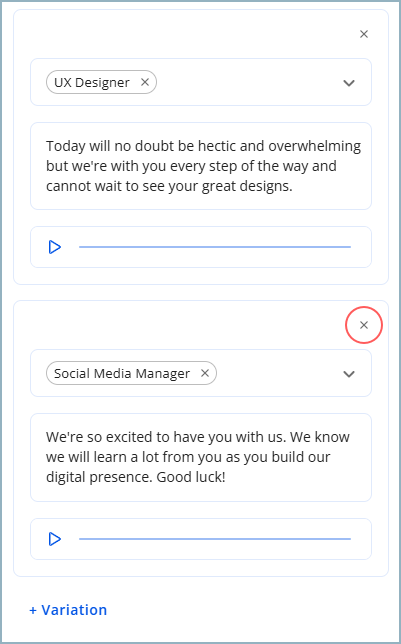This screenshot has height=644, width=401.
Task: Remove the UX Designer tag
Action: pyautogui.click(x=145, y=82)
